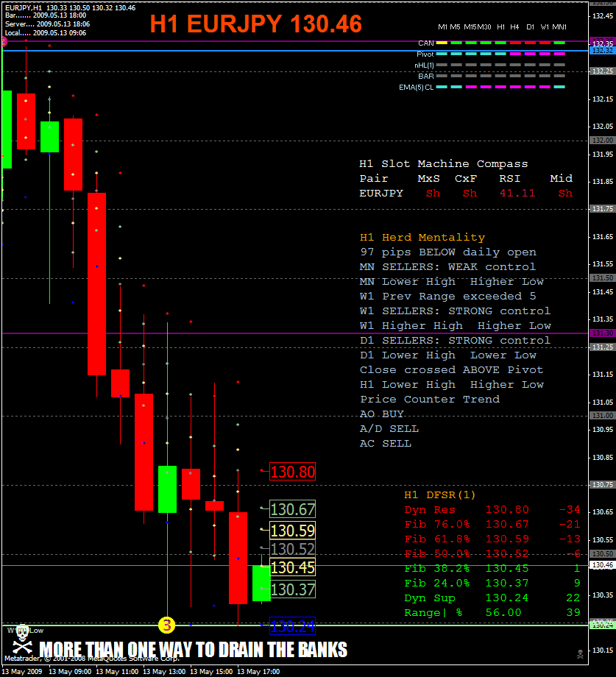Click the blue 130.24 support label box

click(293, 626)
